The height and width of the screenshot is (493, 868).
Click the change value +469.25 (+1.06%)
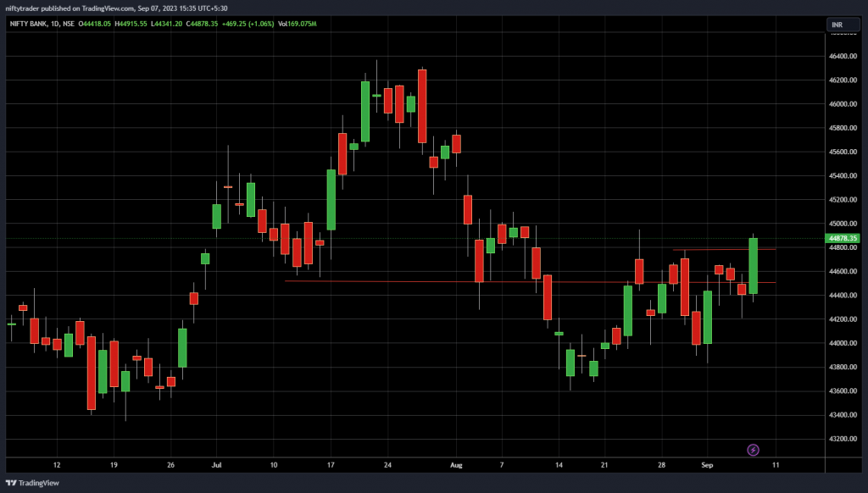[x=248, y=24]
